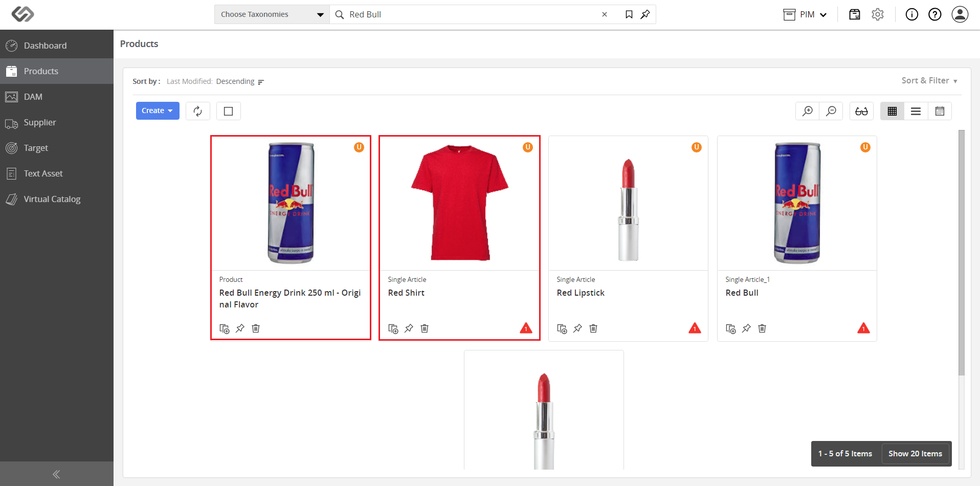This screenshot has height=486, width=980.
Task: Zoom out the product thumbnails
Action: 831,111
